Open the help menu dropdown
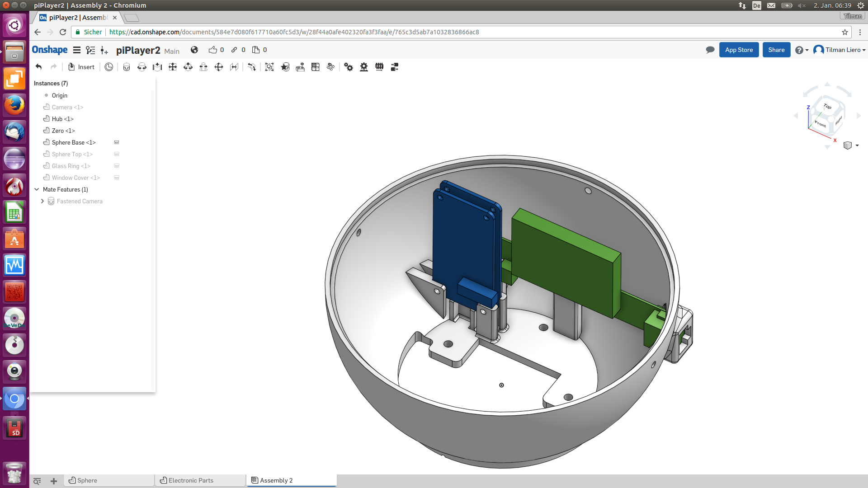Image resolution: width=868 pixels, height=488 pixels. pyautogui.click(x=802, y=50)
